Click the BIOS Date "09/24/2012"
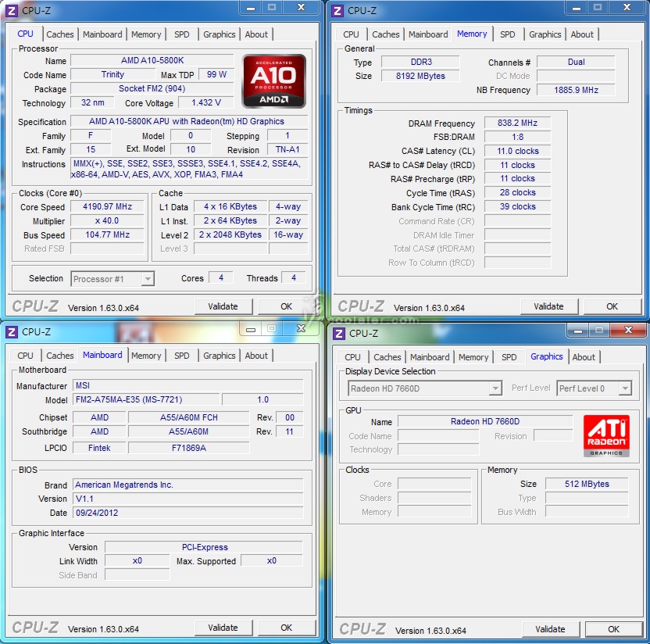 click(x=187, y=513)
